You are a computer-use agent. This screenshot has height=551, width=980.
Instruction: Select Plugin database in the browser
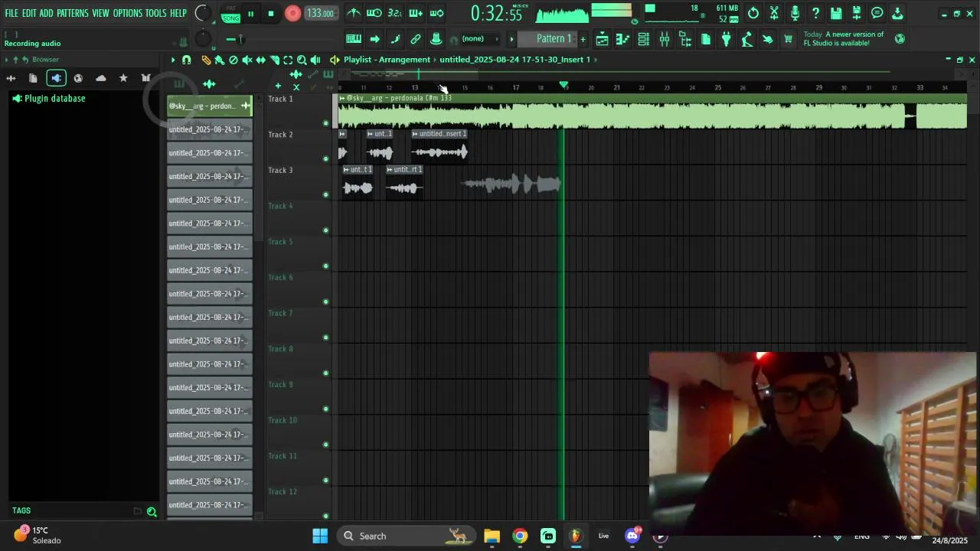54,99
